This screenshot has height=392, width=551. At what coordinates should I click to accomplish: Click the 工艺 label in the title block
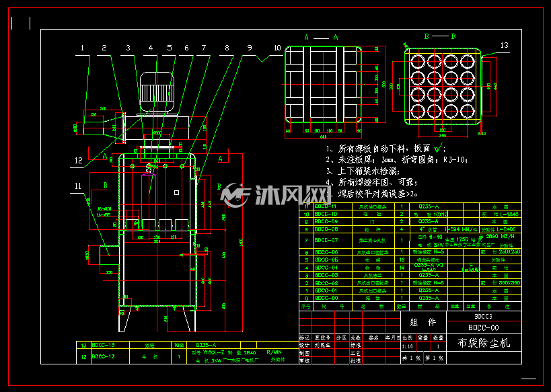coord(355,352)
